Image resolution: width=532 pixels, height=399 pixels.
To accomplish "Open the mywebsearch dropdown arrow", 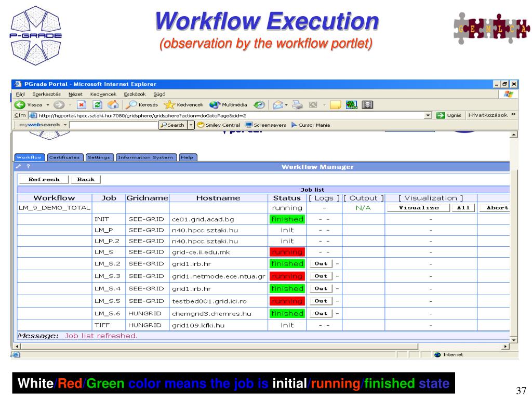I will click(65, 125).
